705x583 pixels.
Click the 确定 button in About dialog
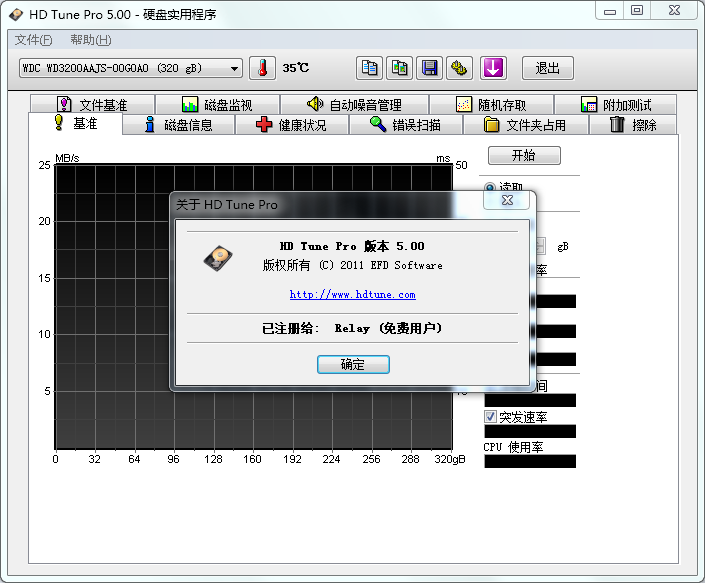click(353, 365)
